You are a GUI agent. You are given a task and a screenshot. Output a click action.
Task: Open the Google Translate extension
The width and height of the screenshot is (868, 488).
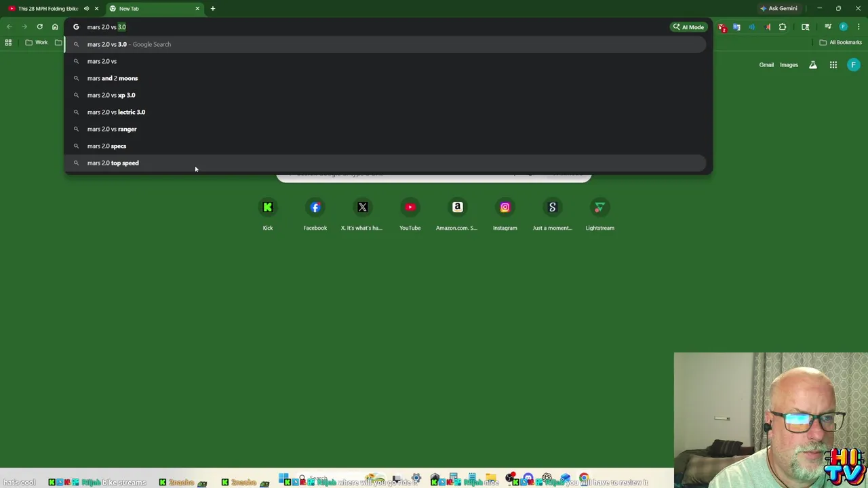coord(736,27)
